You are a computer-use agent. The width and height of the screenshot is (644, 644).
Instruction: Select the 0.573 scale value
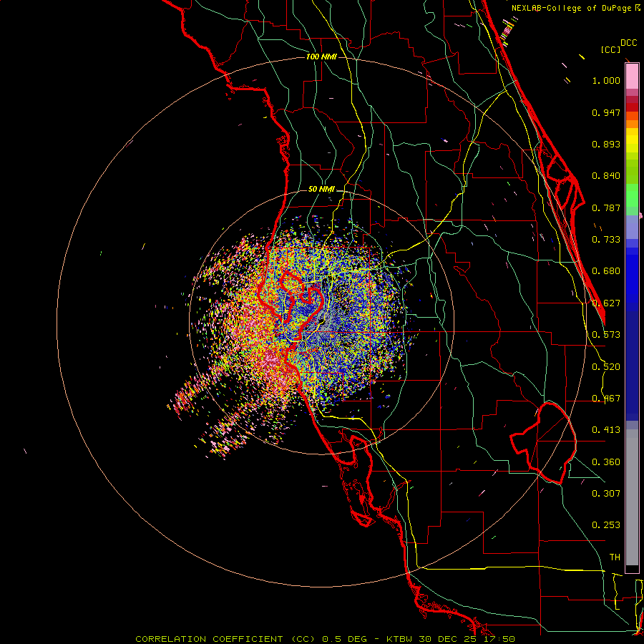(x=606, y=335)
